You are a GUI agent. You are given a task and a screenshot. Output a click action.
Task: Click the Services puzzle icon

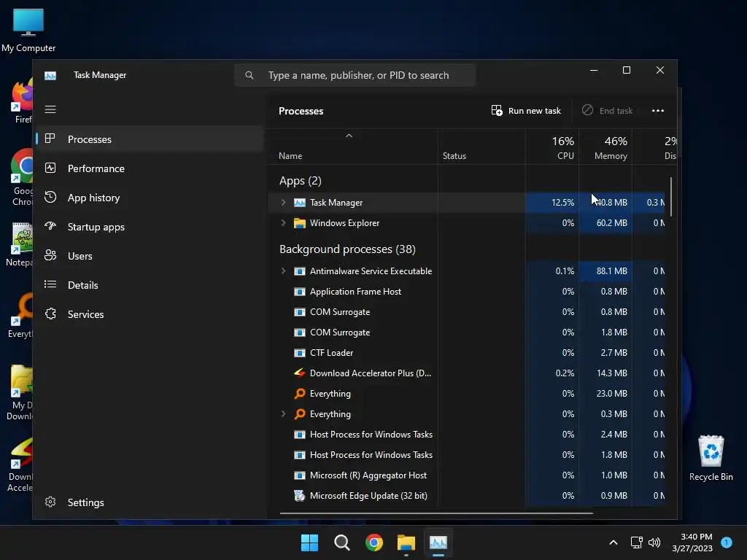[x=50, y=314]
